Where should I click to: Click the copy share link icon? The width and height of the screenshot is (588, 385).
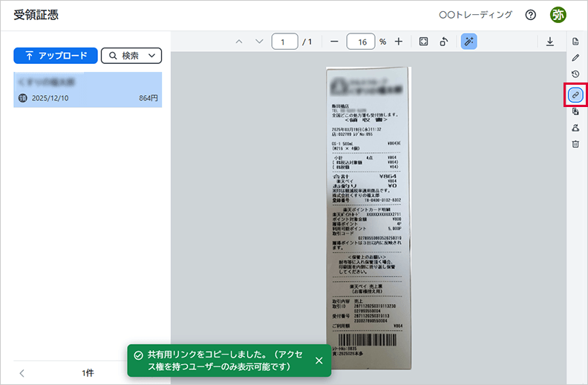(575, 95)
